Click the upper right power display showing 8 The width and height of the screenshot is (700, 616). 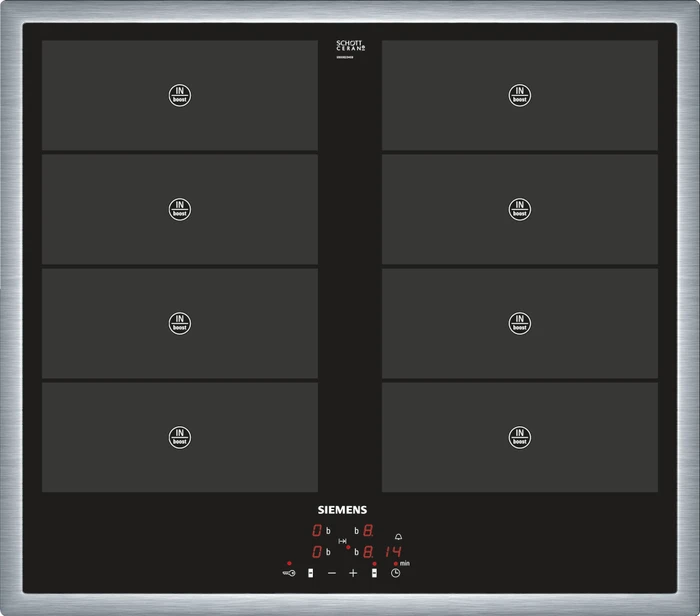[368, 530]
